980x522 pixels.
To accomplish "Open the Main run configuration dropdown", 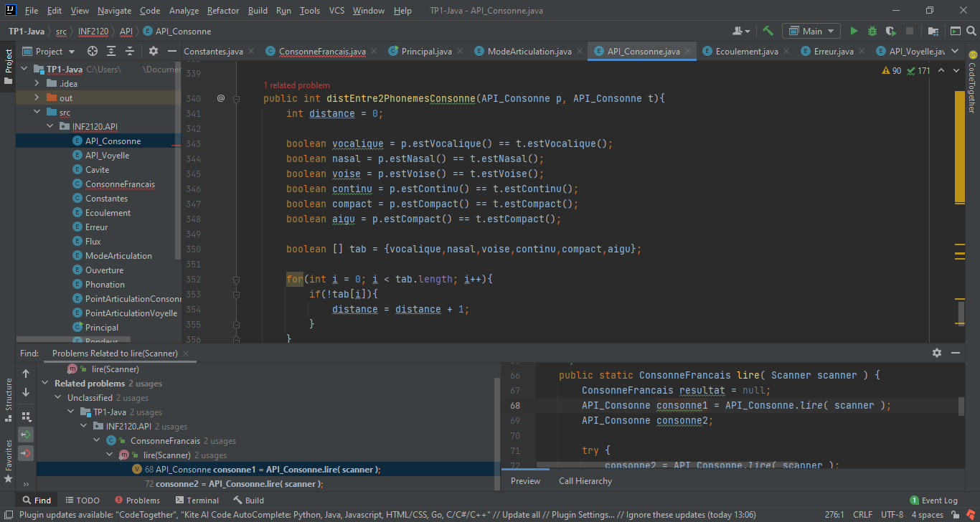I will point(811,31).
